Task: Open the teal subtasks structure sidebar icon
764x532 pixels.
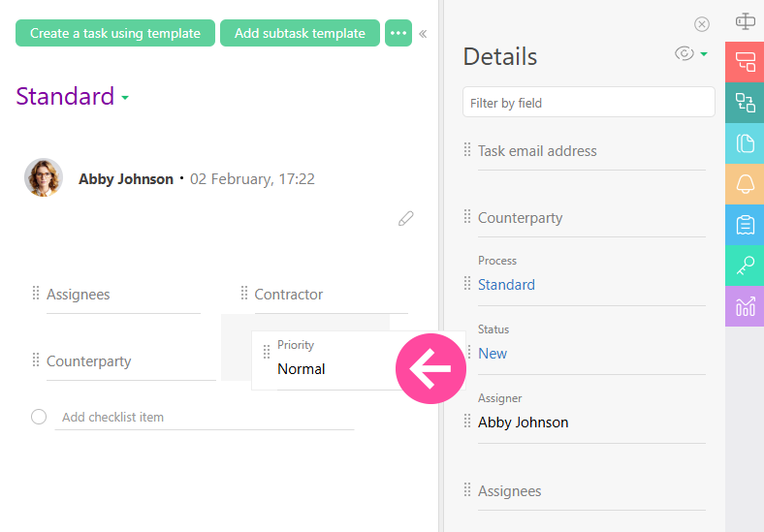Action: click(745, 103)
